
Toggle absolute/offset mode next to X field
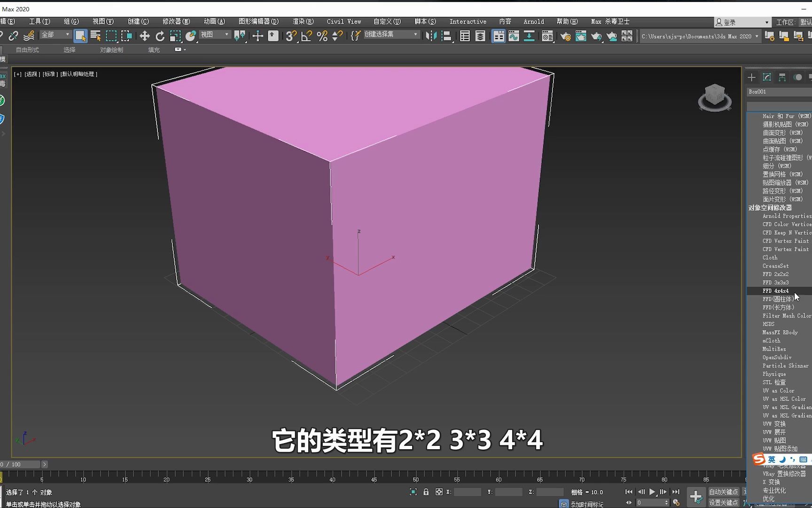coord(439,492)
